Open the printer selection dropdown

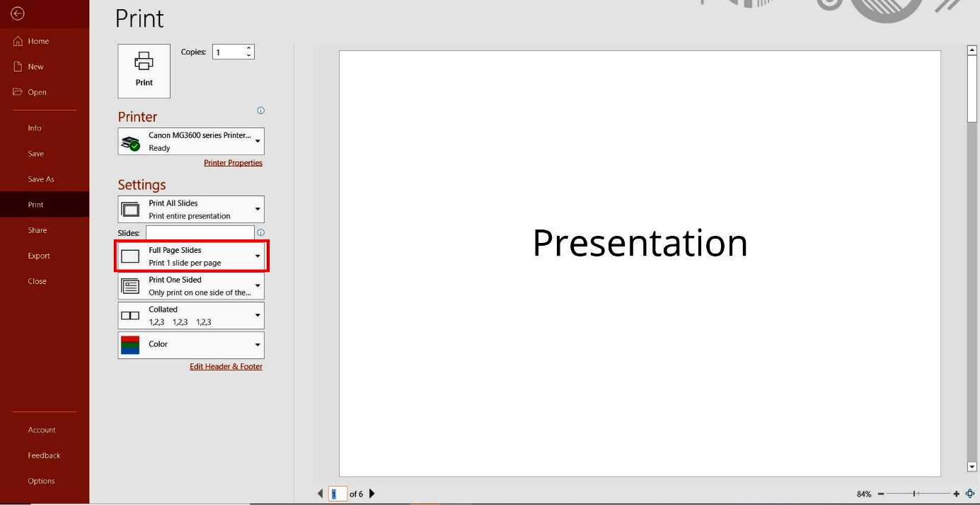[256, 140]
